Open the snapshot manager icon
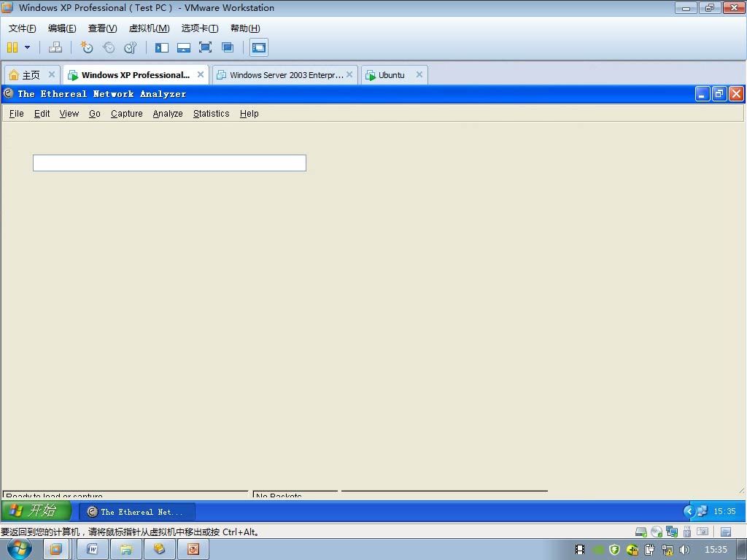Viewport: 747px width, 560px height. 130,47
